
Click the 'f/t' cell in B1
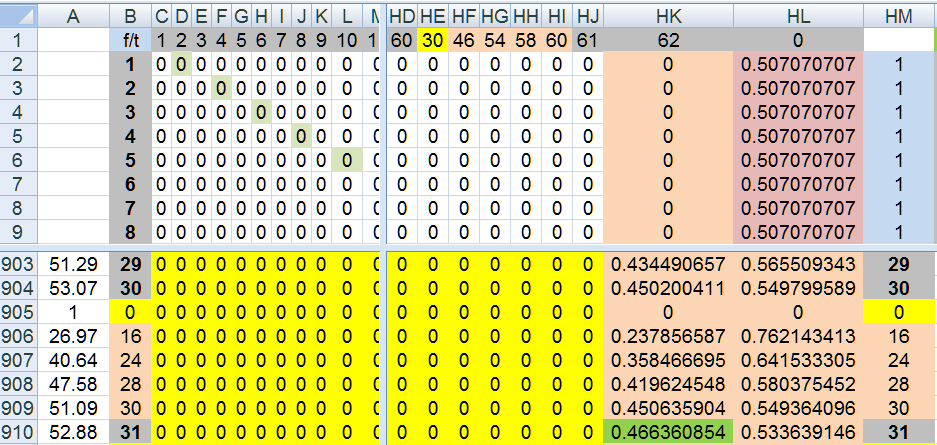[130, 40]
